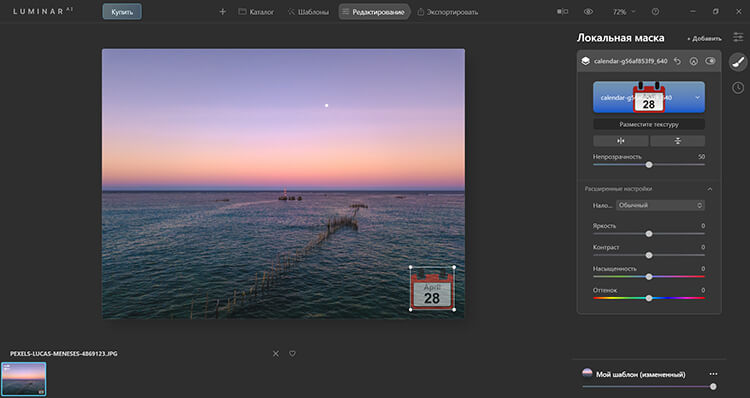Image resolution: width=750 pixels, height=398 pixels.
Task: Mark photo as favorite with heart icon
Action: pyautogui.click(x=292, y=354)
